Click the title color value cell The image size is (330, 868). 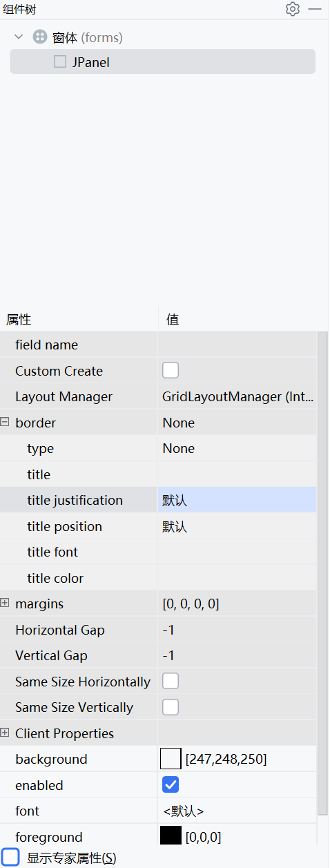pyautogui.click(x=237, y=578)
